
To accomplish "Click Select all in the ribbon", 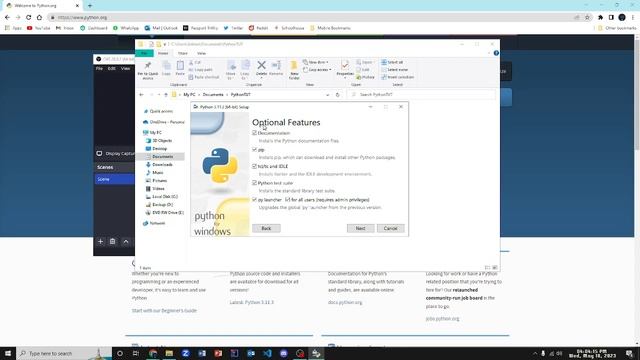I will pyautogui.click(x=393, y=62).
